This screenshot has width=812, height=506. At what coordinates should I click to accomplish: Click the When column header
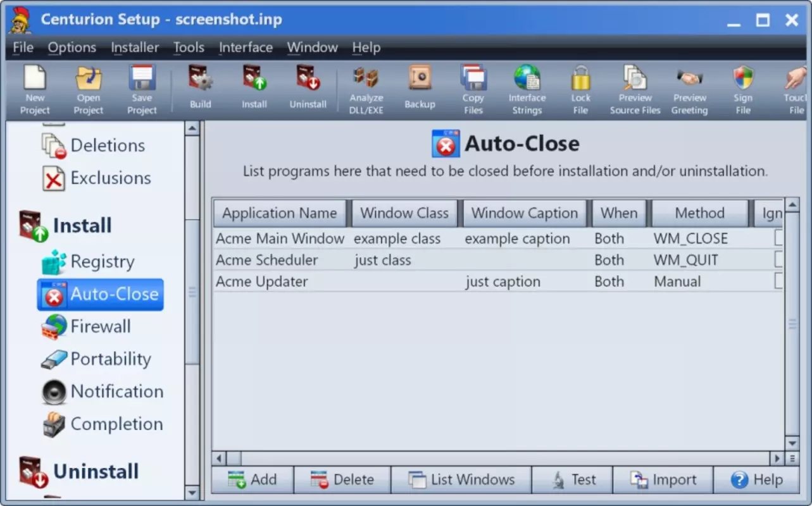[619, 213]
